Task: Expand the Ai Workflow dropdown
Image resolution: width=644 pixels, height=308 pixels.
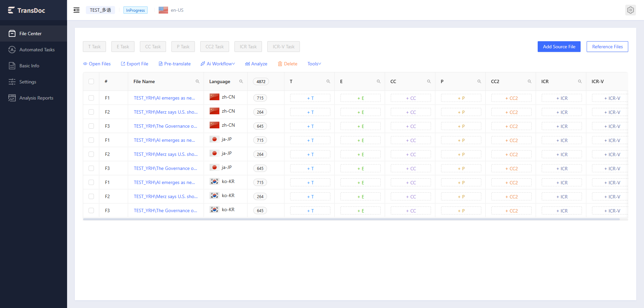Action: point(218,64)
